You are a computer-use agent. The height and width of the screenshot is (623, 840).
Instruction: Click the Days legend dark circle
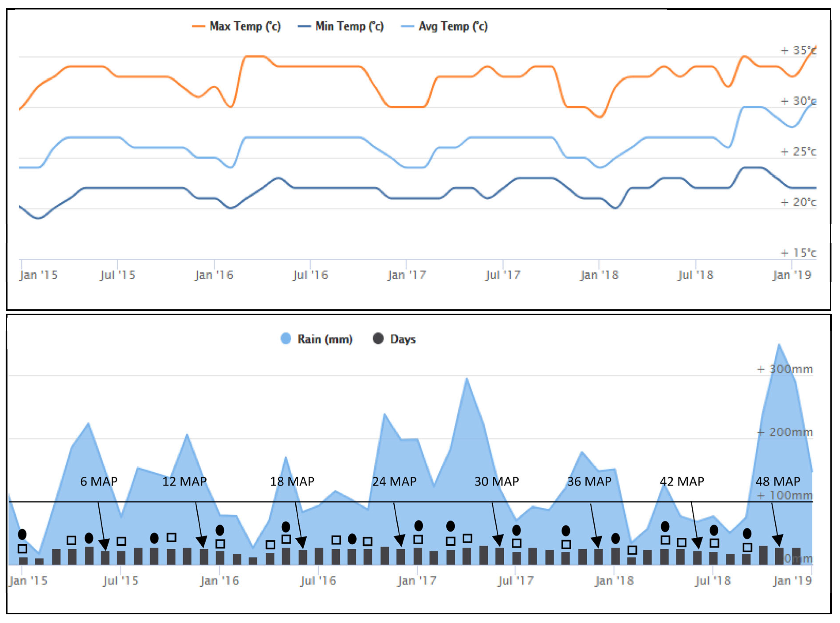(378, 339)
